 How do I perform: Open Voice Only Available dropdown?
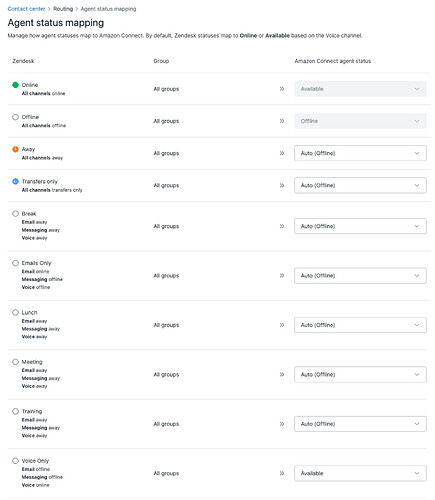pyautogui.click(x=360, y=473)
